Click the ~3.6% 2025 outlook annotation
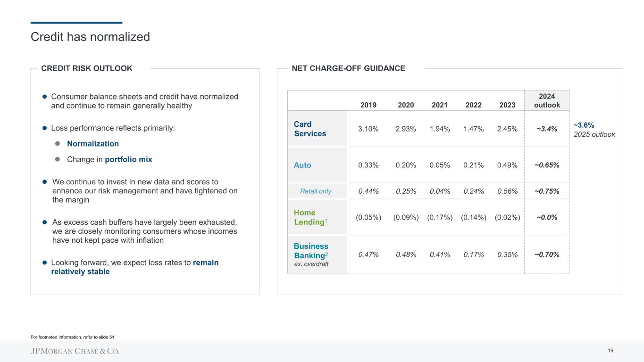Viewport: 644px width, 362px height. [594, 130]
